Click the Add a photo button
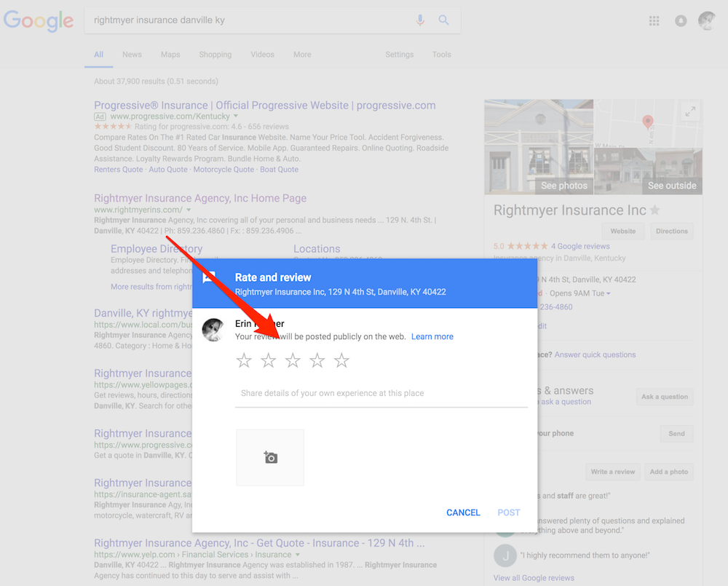 pyautogui.click(x=668, y=472)
